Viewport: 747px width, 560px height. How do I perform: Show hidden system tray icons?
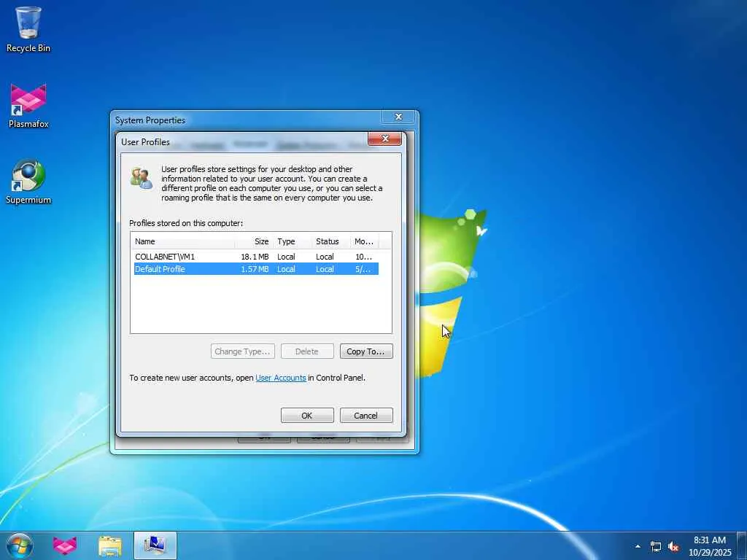pos(638,546)
